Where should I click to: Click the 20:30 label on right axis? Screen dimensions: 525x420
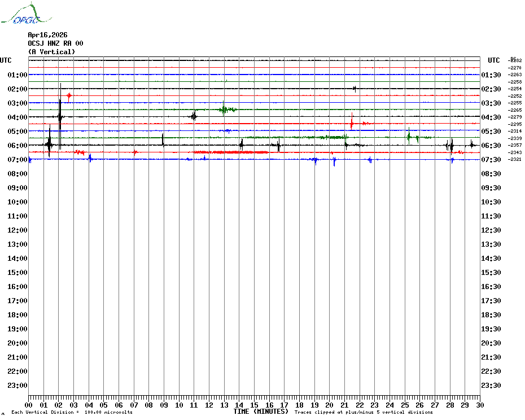[490, 343]
